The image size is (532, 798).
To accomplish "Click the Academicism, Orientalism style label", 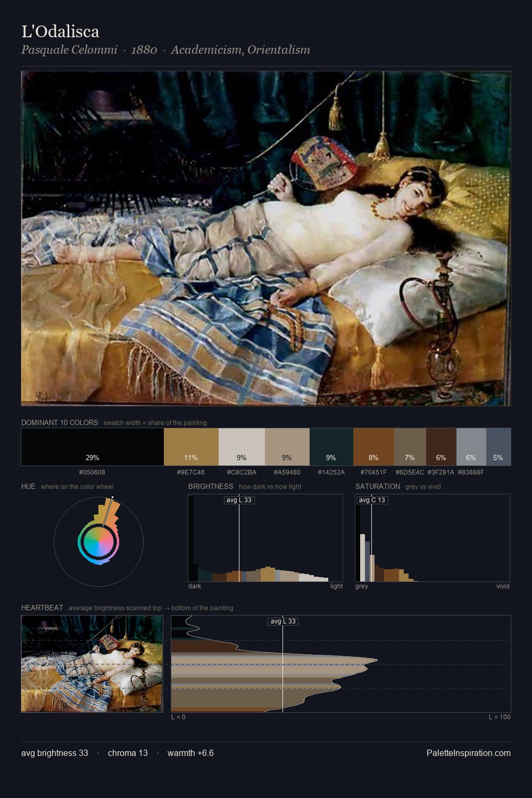I will coord(240,50).
